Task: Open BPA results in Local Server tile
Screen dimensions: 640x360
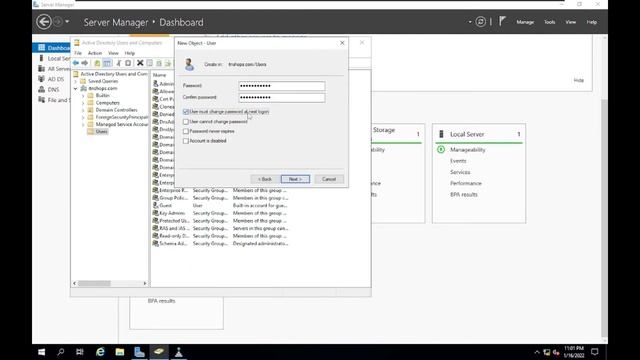Action: (x=464, y=195)
